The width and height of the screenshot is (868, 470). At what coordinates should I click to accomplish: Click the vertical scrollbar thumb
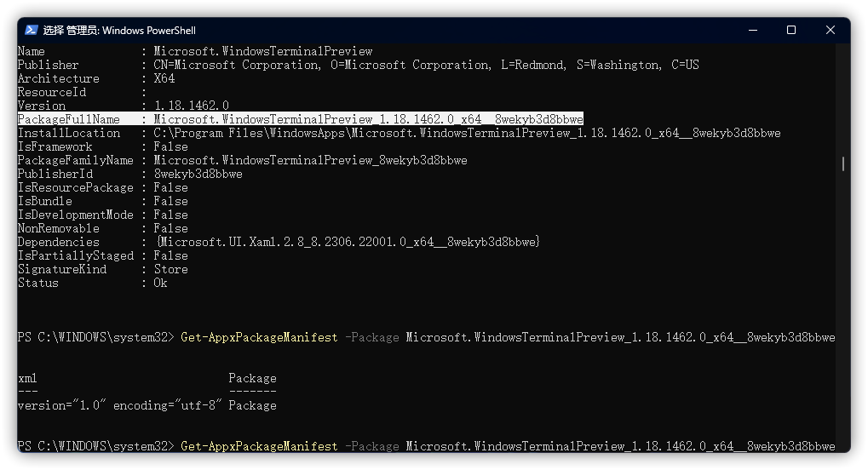tap(843, 163)
